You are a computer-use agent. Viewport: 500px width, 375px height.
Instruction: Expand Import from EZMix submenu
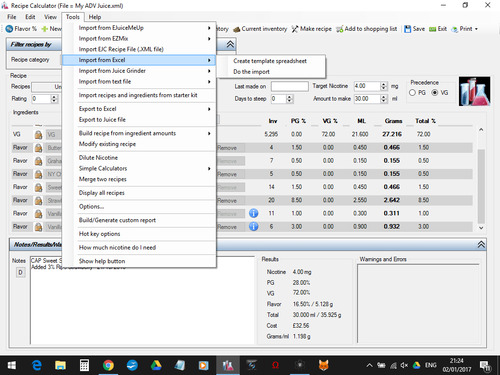pos(209,39)
